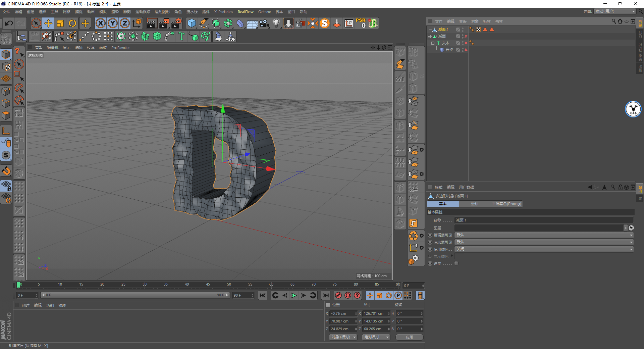644x349 pixels.
Task: Open the 编辑器可见 dropdown
Action: (544, 235)
